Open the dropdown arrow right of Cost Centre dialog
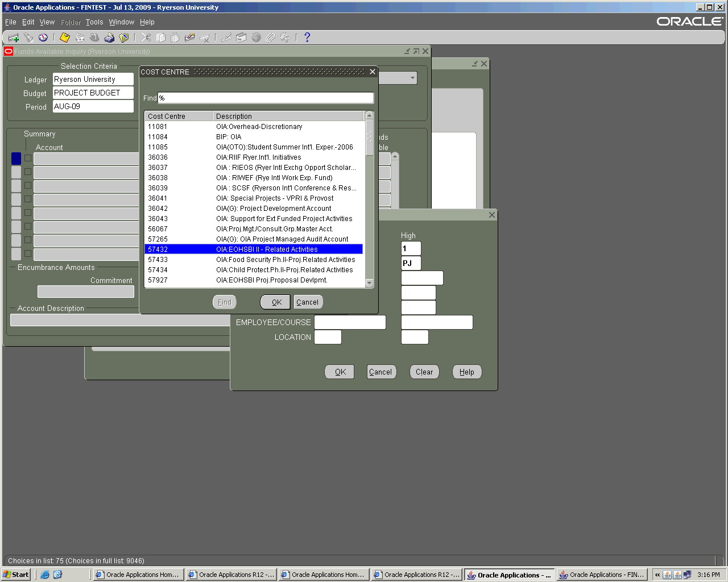Image resolution: width=728 pixels, height=582 pixels. click(412, 78)
